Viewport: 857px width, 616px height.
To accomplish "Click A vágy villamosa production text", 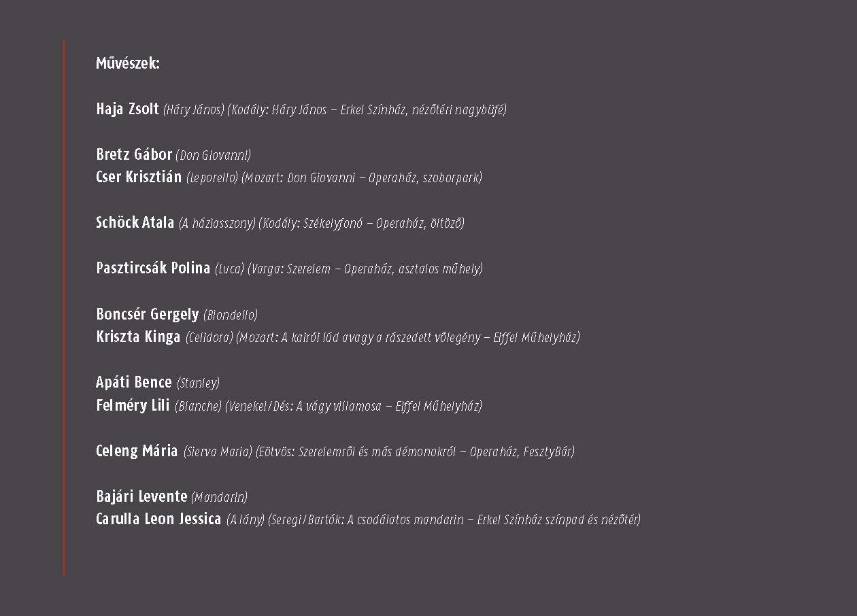I will pos(354,406).
